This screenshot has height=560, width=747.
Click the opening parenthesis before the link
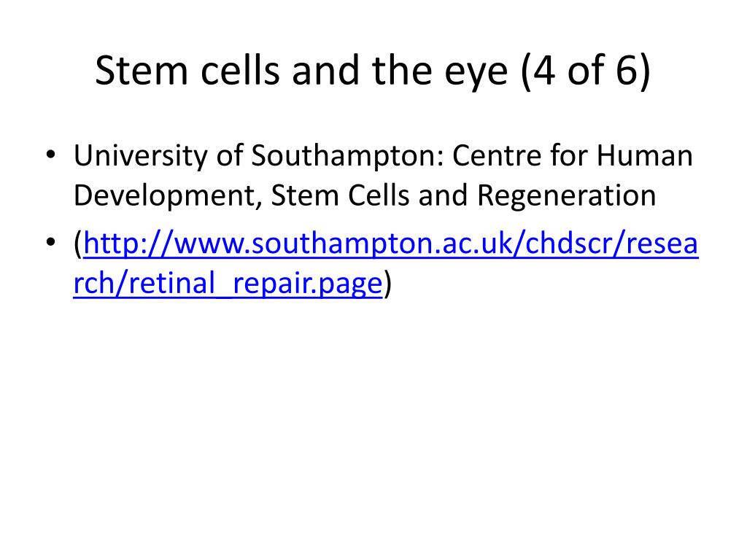click(78, 244)
